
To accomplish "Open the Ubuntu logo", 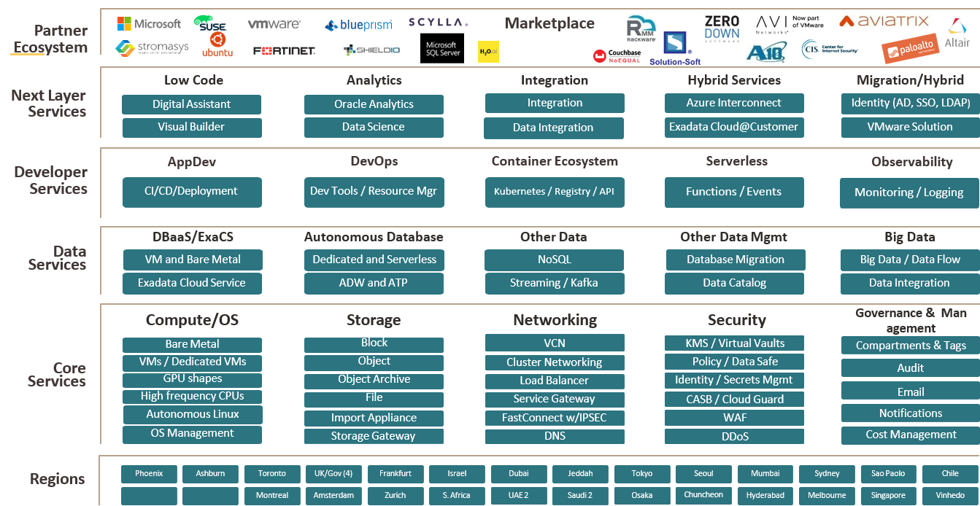I will point(217,44).
